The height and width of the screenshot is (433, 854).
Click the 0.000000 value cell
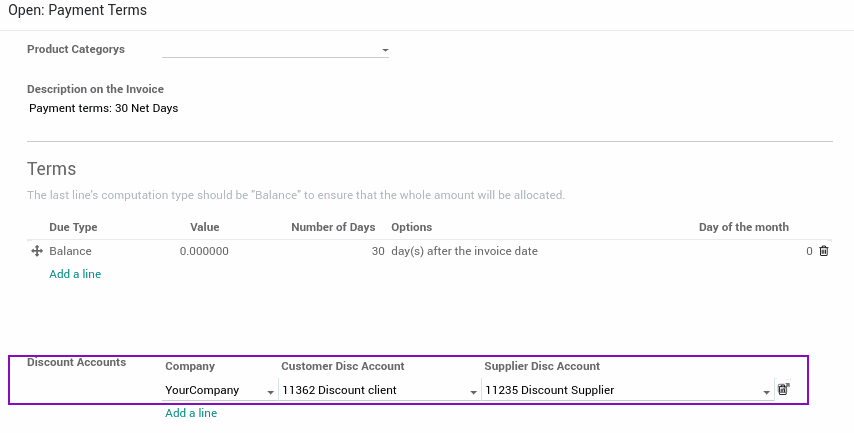coord(204,251)
